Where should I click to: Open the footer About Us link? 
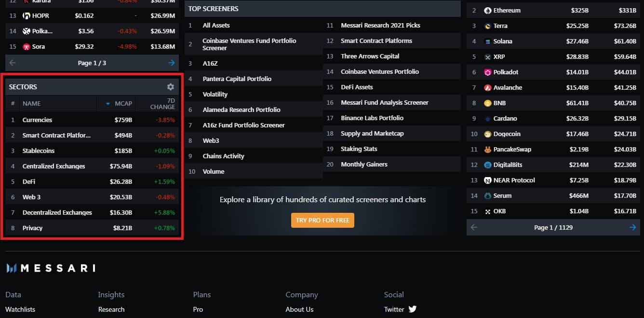click(x=299, y=309)
